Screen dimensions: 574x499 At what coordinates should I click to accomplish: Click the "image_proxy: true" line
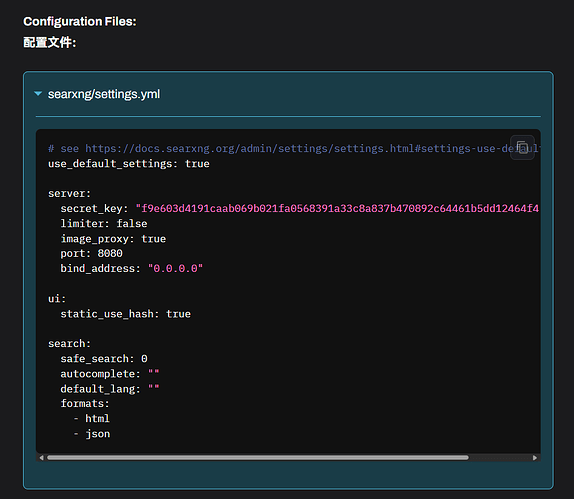pos(113,239)
